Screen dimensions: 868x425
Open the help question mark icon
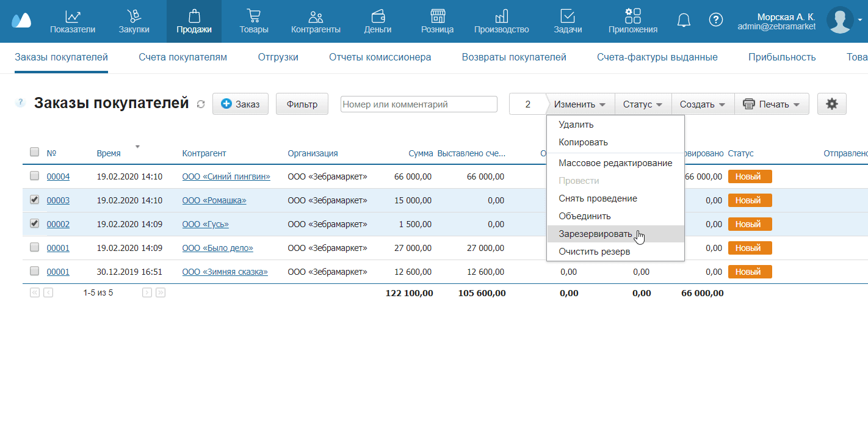point(715,20)
